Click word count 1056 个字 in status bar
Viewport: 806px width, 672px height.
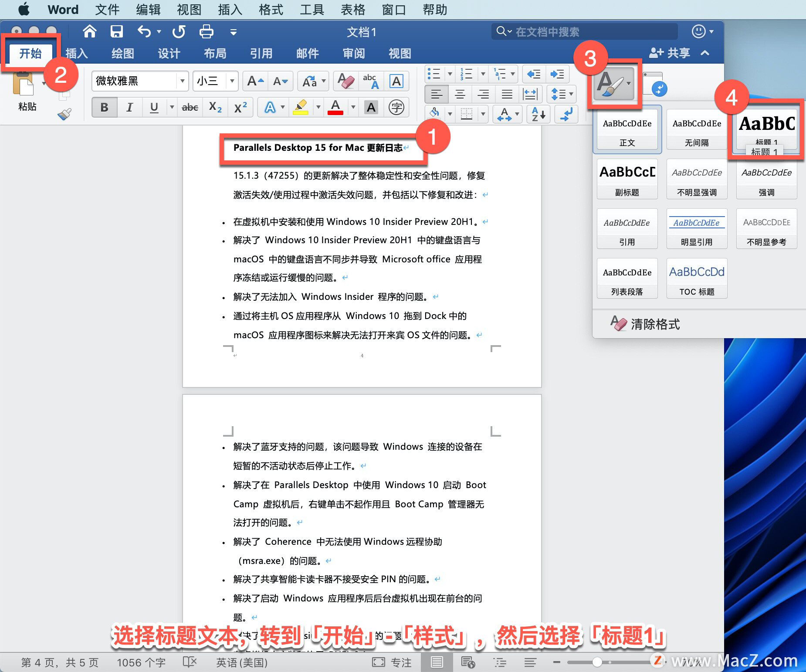click(141, 662)
